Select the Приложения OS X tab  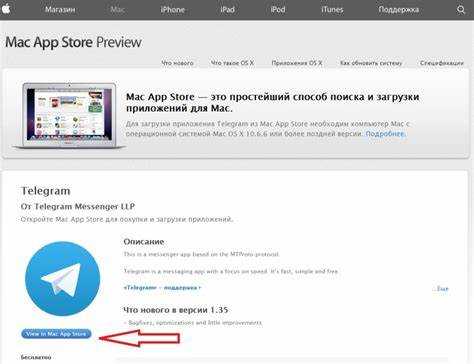pyautogui.click(x=297, y=63)
